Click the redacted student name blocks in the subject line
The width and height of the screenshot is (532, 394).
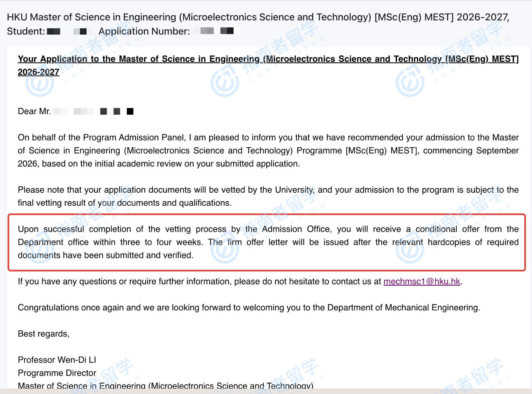(67, 31)
